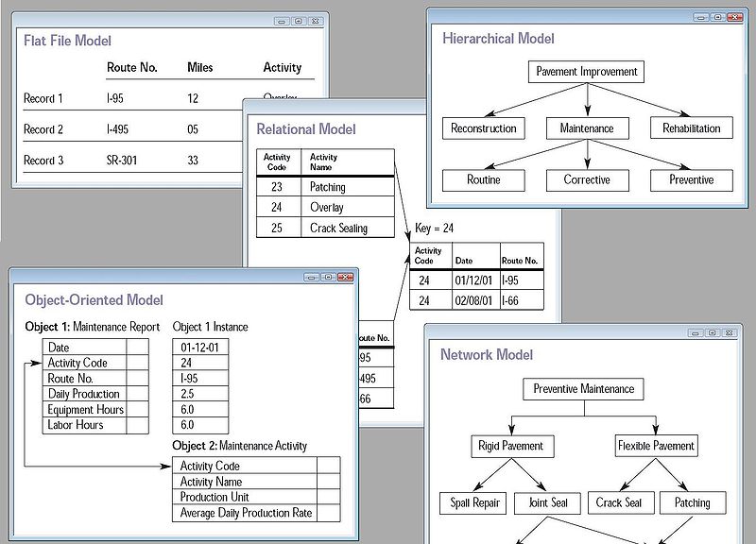Click the 'Key = 24' label
This screenshot has width=756, height=544.
[x=434, y=228]
